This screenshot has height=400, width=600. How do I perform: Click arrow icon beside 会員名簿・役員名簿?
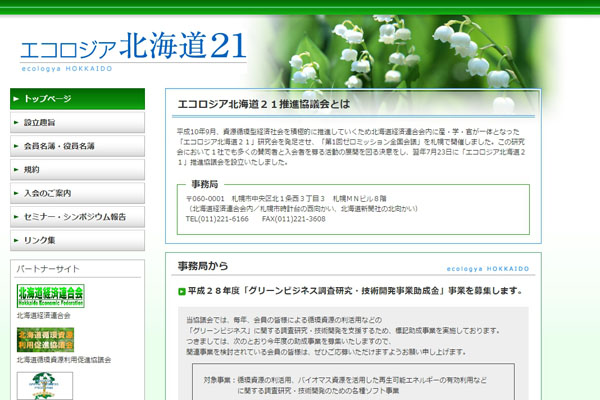pos(16,146)
